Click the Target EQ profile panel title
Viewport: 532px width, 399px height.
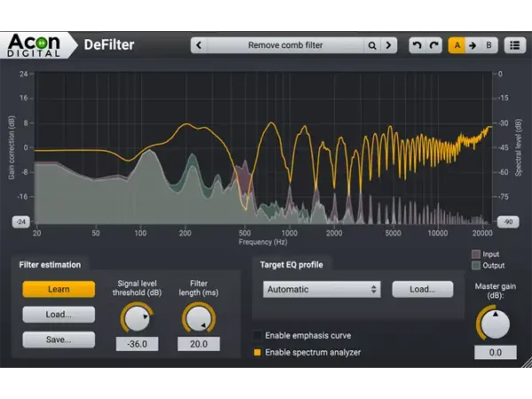click(292, 264)
